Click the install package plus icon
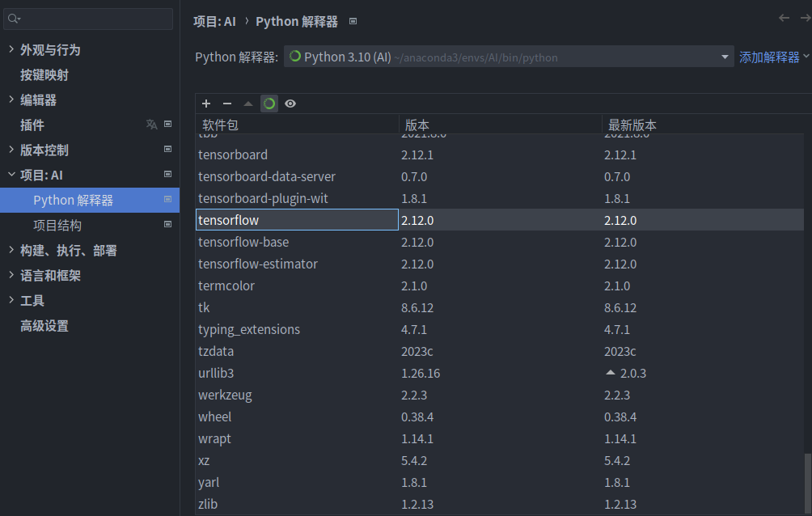Screen dimensions: 812x516 (x=206, y=104)
